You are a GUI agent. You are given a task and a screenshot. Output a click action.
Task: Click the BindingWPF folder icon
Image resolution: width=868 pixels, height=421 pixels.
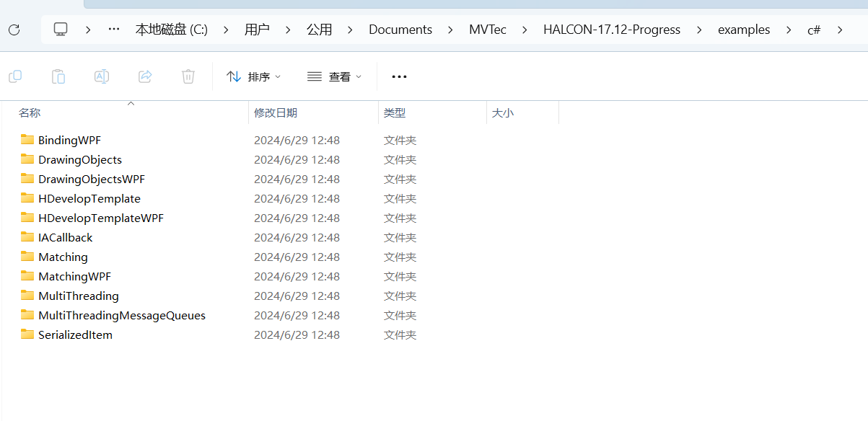pos(27,139)
